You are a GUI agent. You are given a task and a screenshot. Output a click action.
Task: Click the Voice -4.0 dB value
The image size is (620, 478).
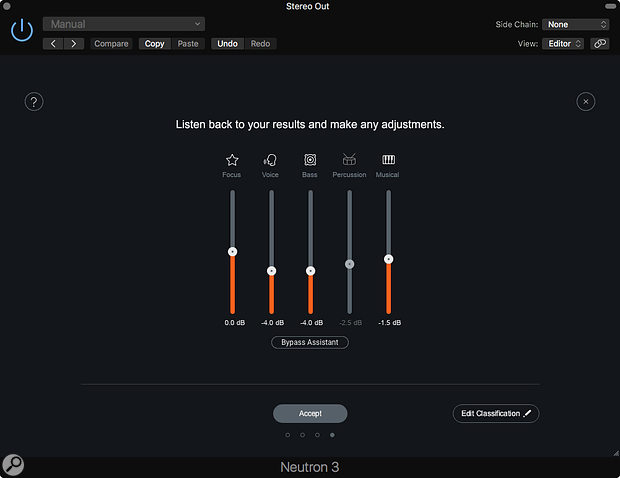272,323
